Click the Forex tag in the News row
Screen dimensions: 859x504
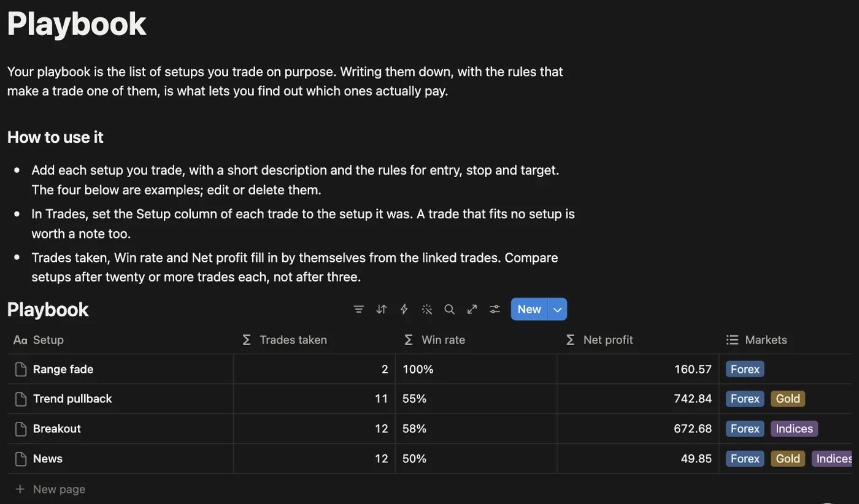(x=745, y=459)
